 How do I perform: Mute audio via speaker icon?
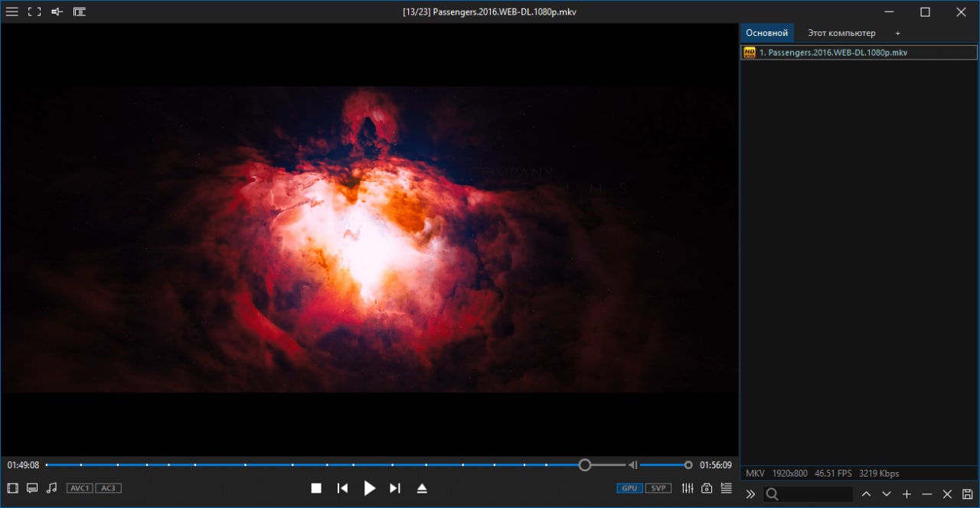(633, 464)
